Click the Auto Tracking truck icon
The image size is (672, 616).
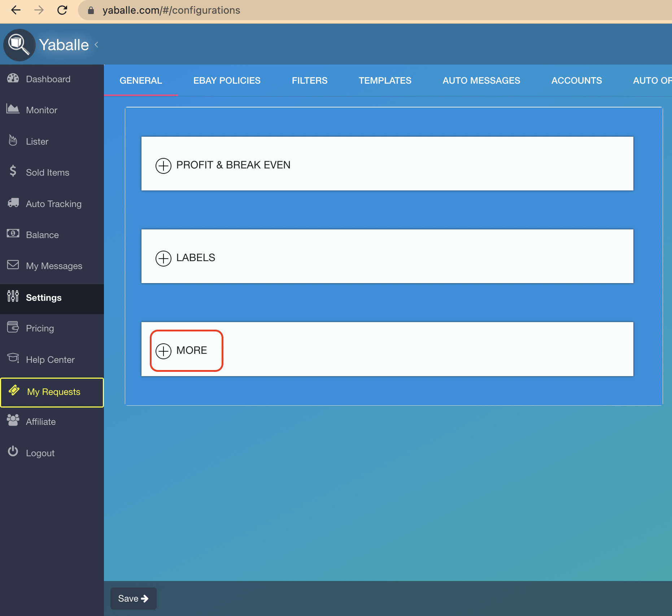[13, 203]
